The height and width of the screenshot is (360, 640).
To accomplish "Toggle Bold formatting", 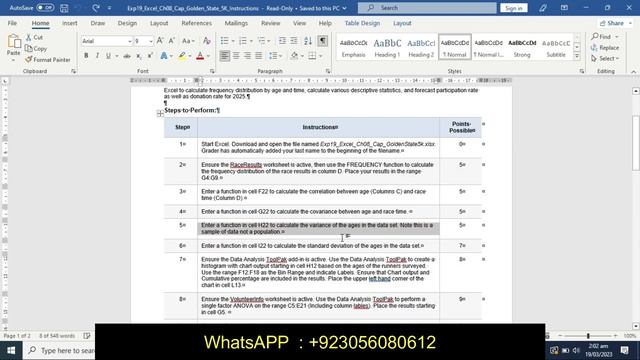I will pyautogui.click(x=86, y=56).
